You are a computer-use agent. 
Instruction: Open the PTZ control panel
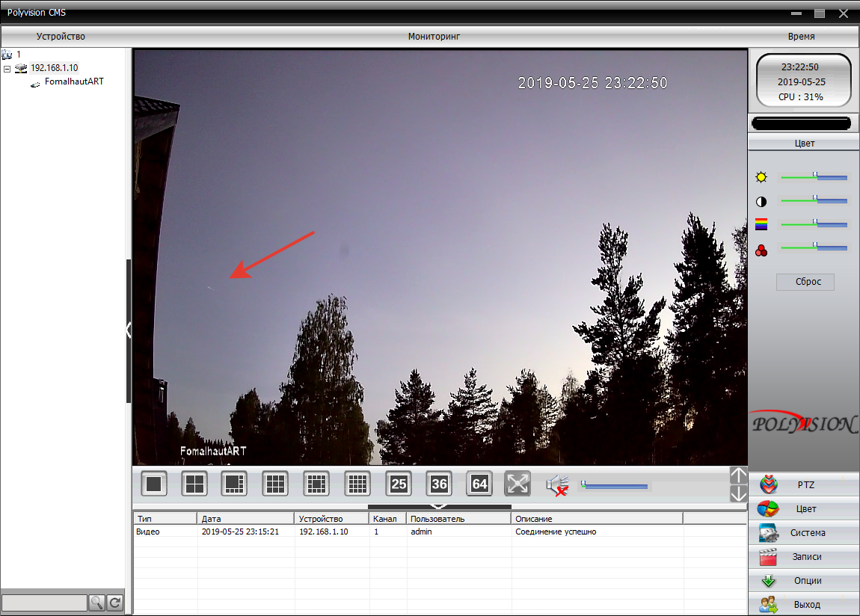click(804, 485)
